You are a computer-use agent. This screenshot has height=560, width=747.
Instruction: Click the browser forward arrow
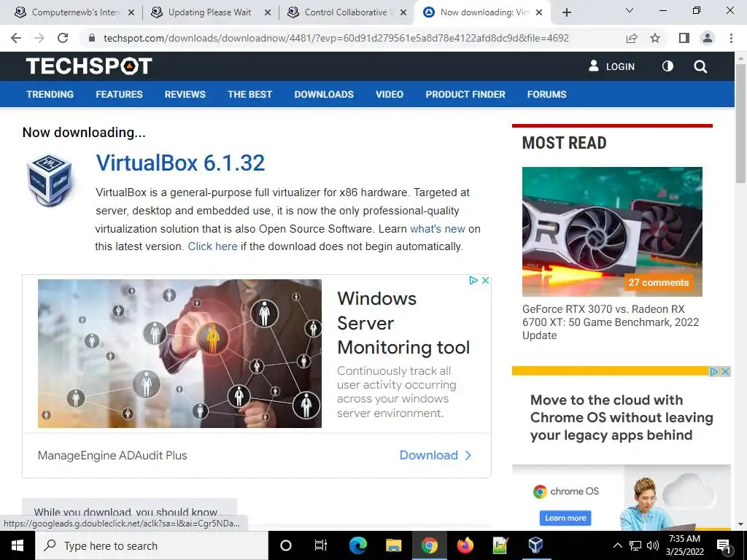(x=39, y=38)
